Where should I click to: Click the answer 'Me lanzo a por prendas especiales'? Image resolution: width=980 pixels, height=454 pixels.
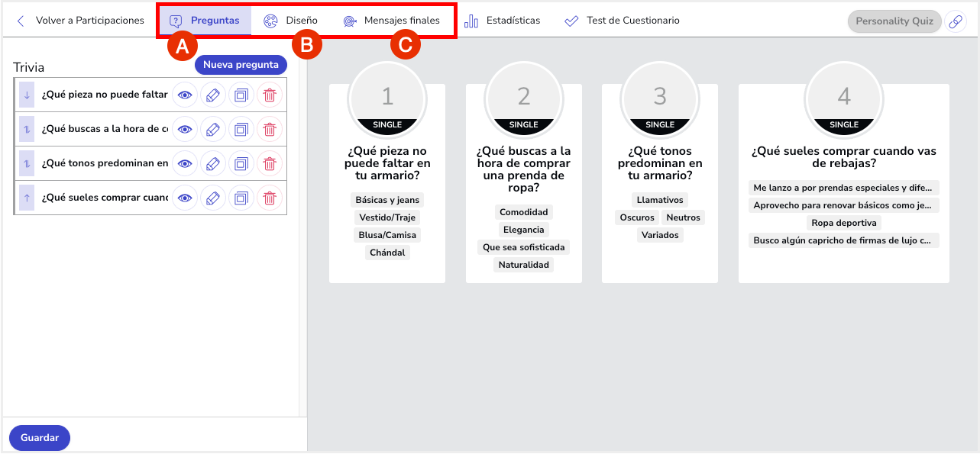click(844, 188)
